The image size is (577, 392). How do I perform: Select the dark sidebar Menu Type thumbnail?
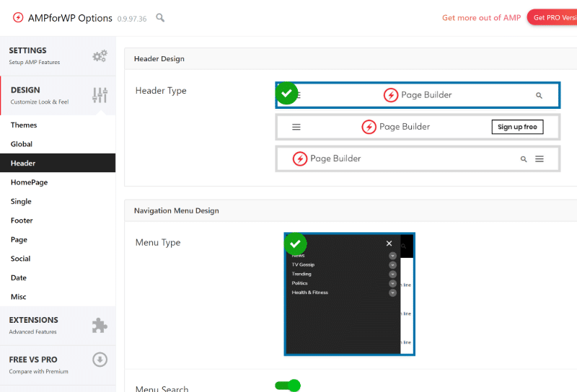coord(350,294)
